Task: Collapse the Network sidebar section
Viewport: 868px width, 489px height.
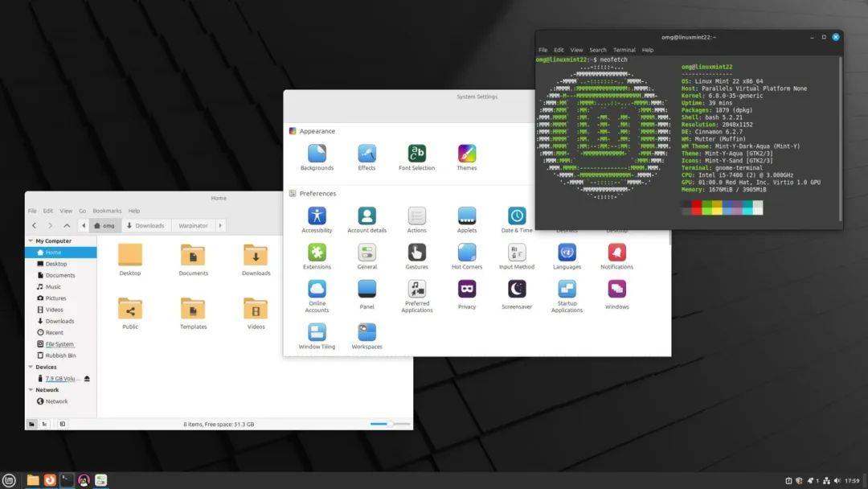Action: (31, 390)
